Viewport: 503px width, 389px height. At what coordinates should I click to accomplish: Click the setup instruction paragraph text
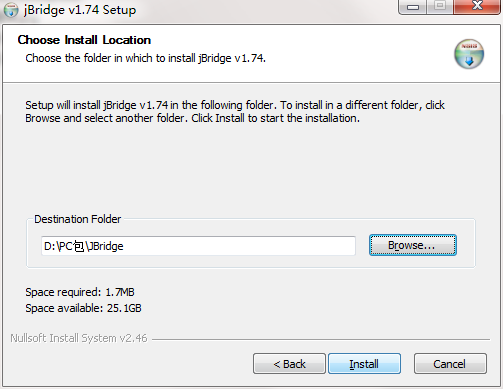coord(235,112)
